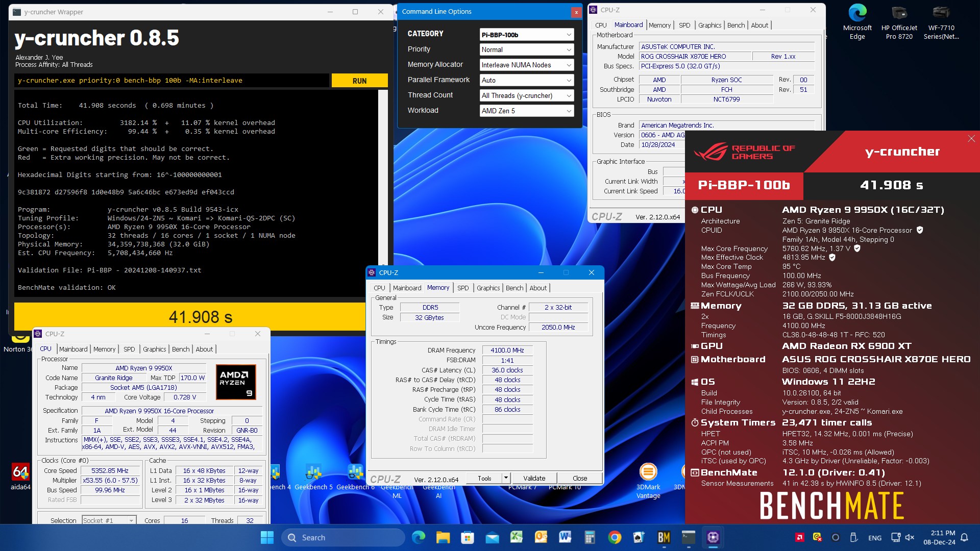Screen dimensions: 980x551
Task: Click the WF-7710 Series desktop icon
Action: [941, 22]
